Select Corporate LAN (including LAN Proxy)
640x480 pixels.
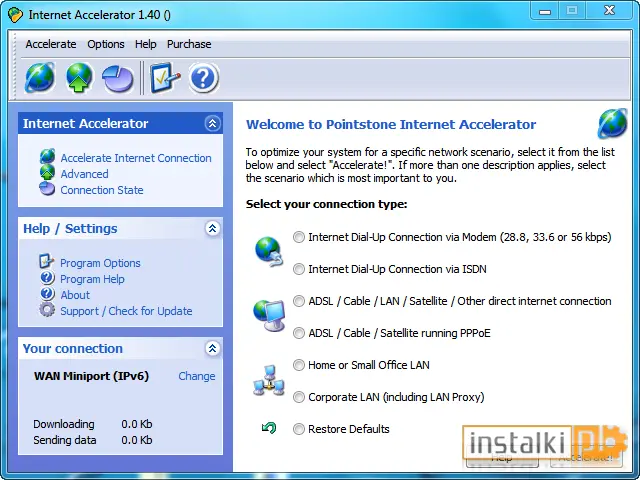299,397
